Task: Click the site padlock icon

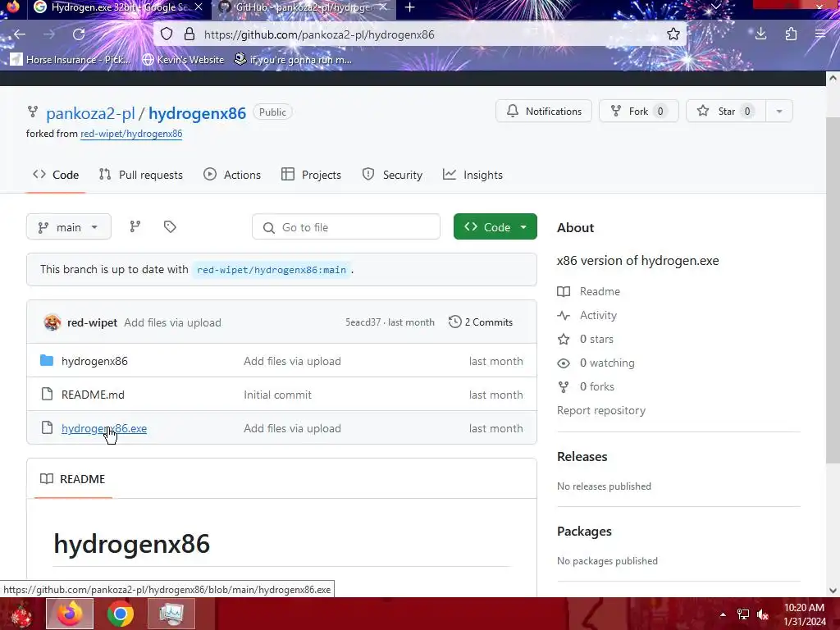Action: (x=189, y=34)
